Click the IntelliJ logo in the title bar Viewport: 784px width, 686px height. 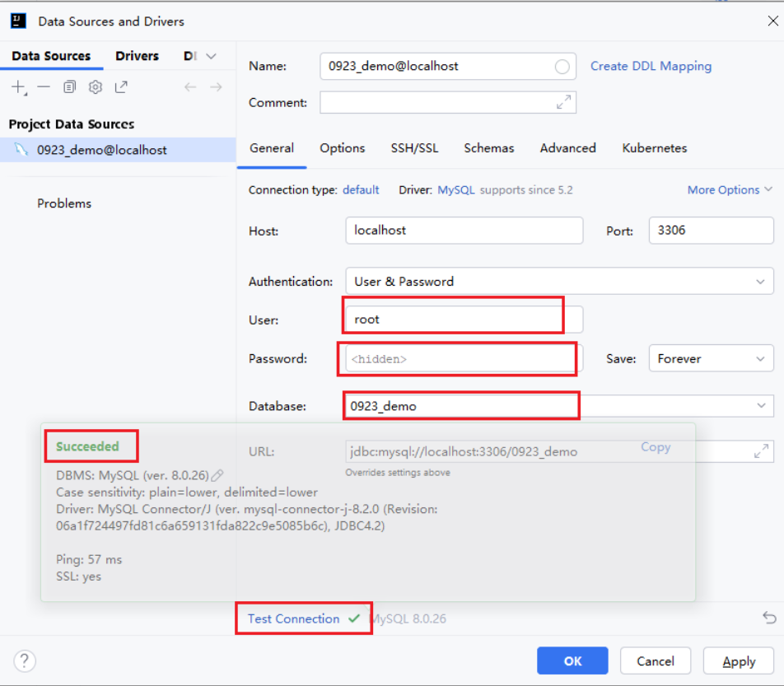18,21
